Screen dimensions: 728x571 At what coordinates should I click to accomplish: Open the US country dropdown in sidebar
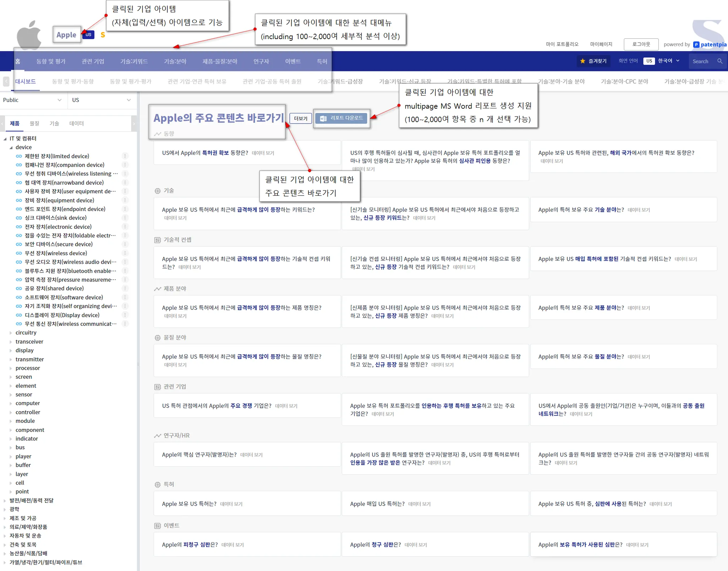(101, 100)
